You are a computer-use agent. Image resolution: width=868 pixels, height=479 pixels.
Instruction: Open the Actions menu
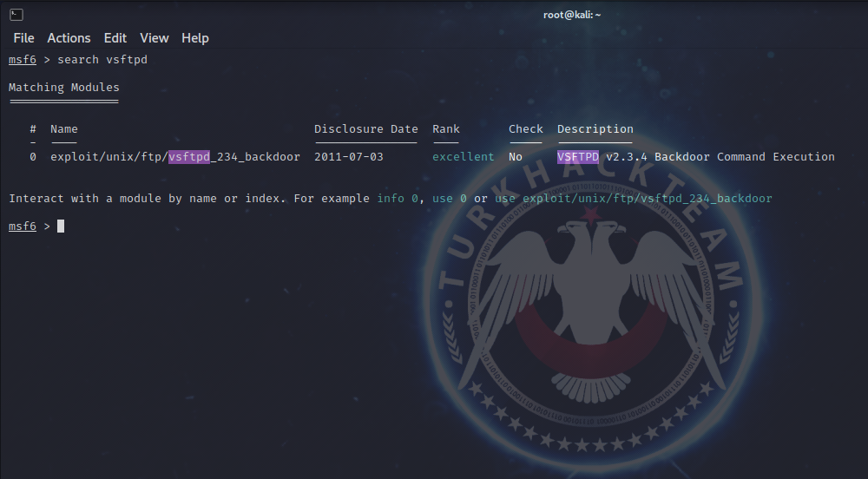tap(69, 38)
